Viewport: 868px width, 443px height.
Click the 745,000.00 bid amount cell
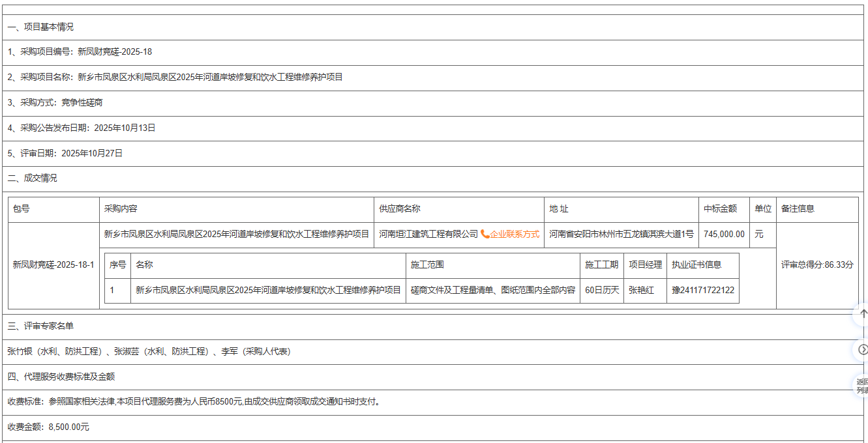click(723, 235)
